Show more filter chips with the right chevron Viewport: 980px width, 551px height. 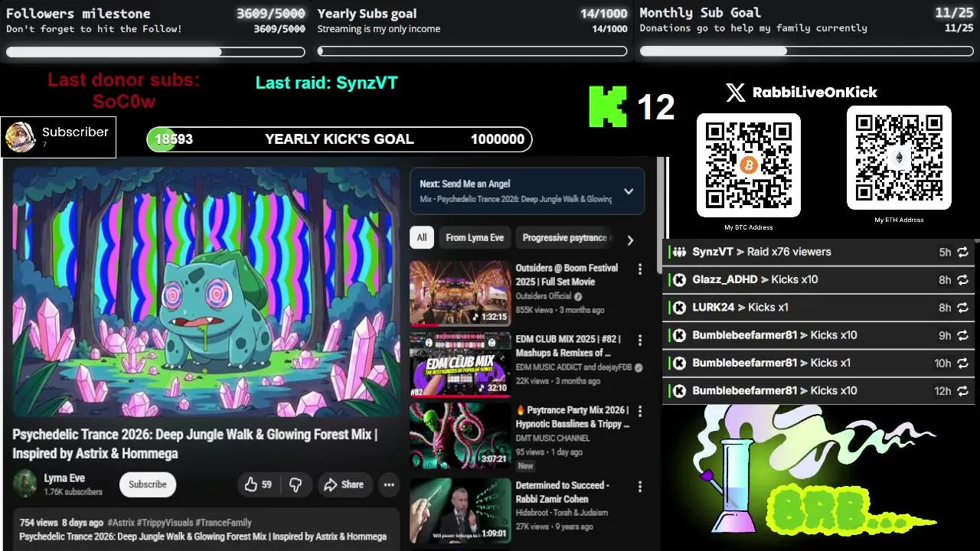pyautogui.click(x=630, y=240)
